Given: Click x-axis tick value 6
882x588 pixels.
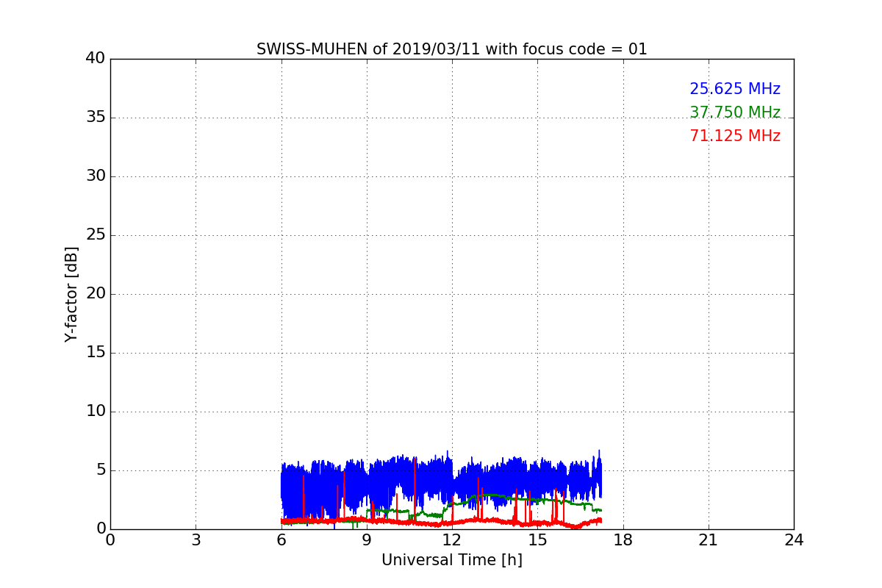Looking at the screenshot, I should click(281, 540).
